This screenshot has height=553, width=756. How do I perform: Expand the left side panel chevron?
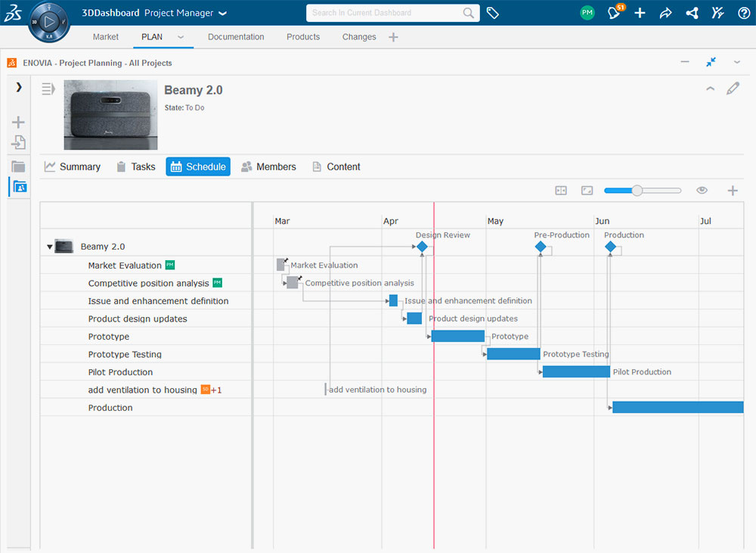point(19,87)
